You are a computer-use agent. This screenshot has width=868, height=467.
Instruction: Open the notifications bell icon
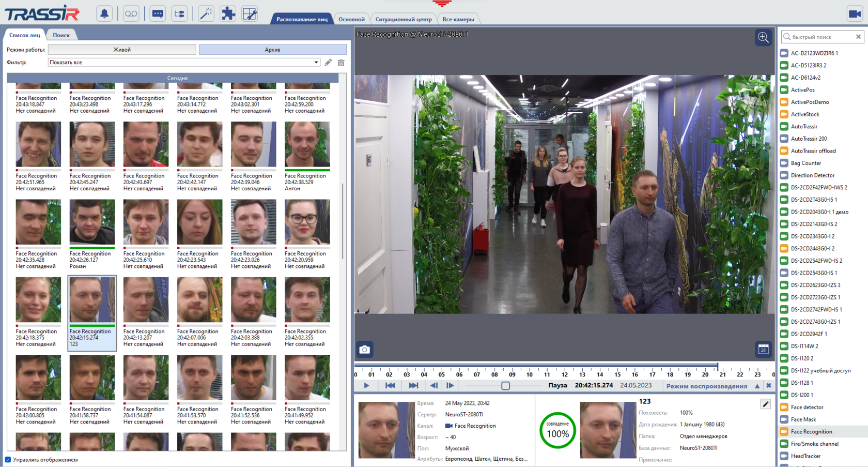click(x=104, y=13)
